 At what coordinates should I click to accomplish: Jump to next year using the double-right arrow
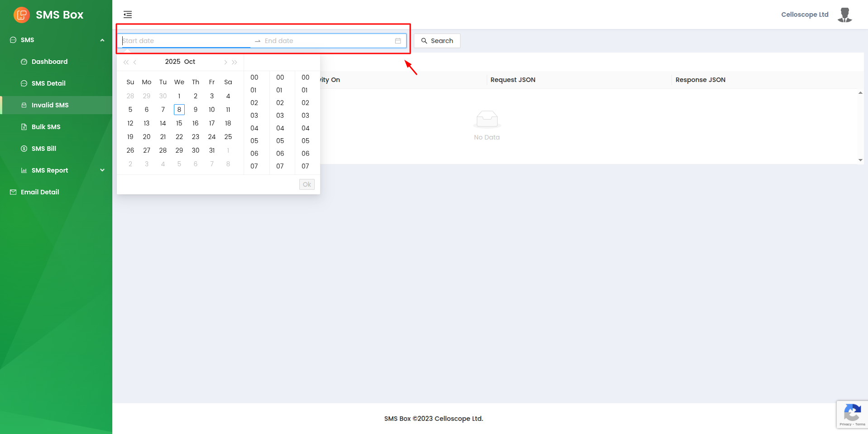click(x=235, y=62)
